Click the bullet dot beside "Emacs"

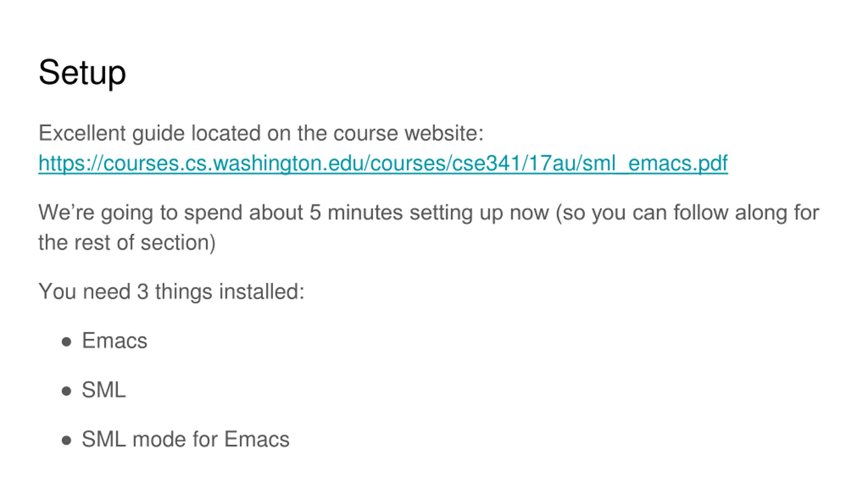click(66, 342)
